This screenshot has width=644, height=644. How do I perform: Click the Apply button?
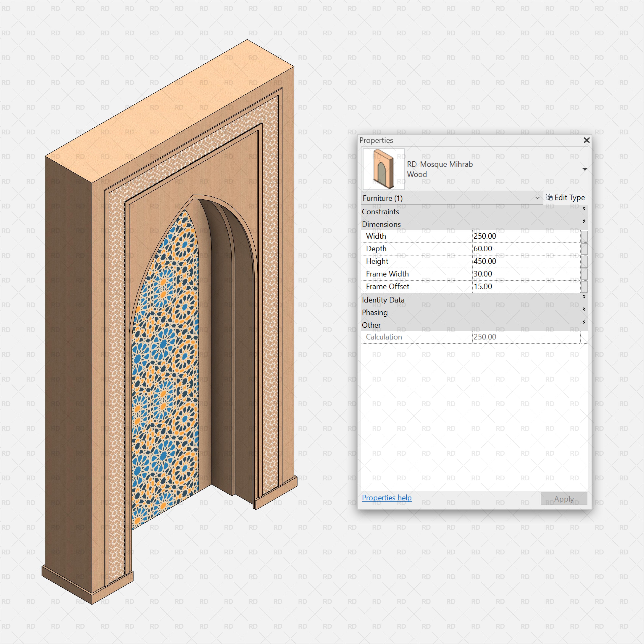pyautogui.click(x=564, y=499)
